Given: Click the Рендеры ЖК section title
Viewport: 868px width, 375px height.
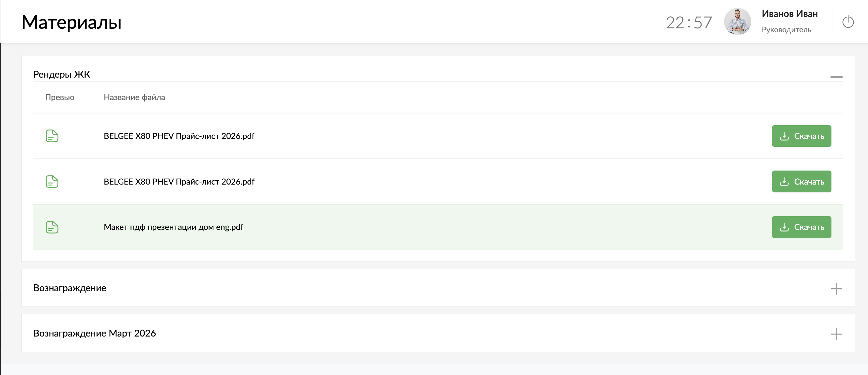Looking at the screenshot, I should [x=62, y=74].
